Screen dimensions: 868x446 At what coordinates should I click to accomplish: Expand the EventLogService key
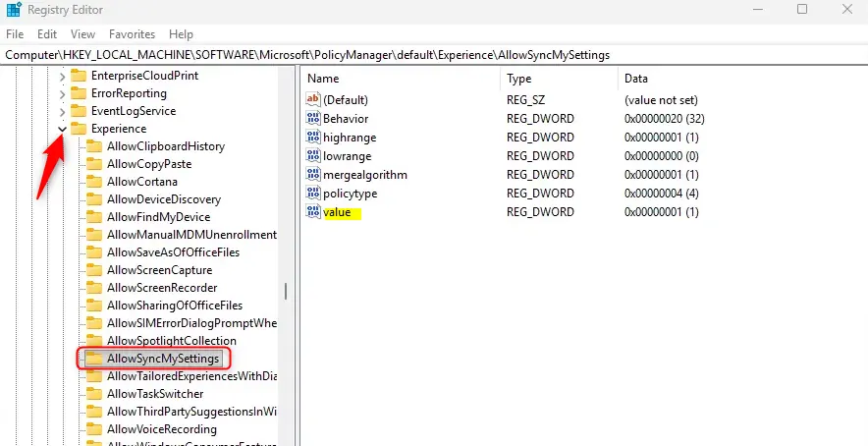tap(62, 111)
